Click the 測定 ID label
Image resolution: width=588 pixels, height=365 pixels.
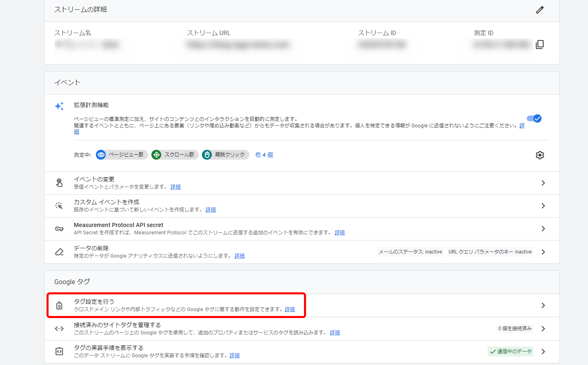(x=484, y=33)
